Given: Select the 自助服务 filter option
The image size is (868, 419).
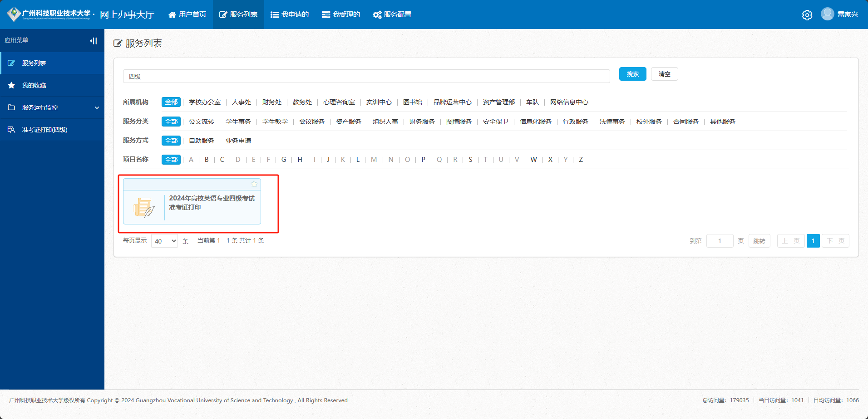Looking at the screenshot, I should (x=201, y=141).
